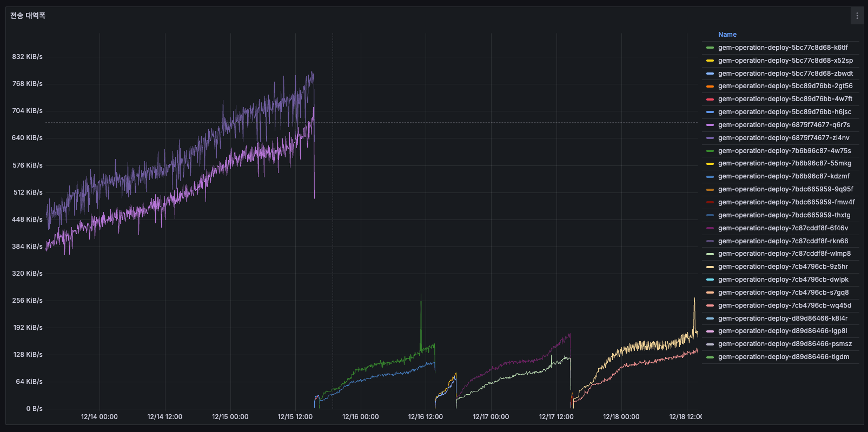Click the green spike peak near 12/16 12:00
This screenshot has width=868, height=432.
(x=421, y=295)
